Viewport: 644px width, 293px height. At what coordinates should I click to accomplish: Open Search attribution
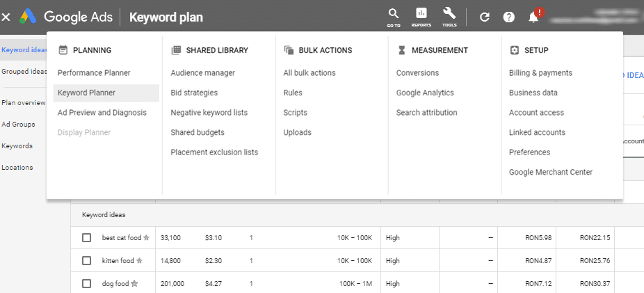click(427, 113)
